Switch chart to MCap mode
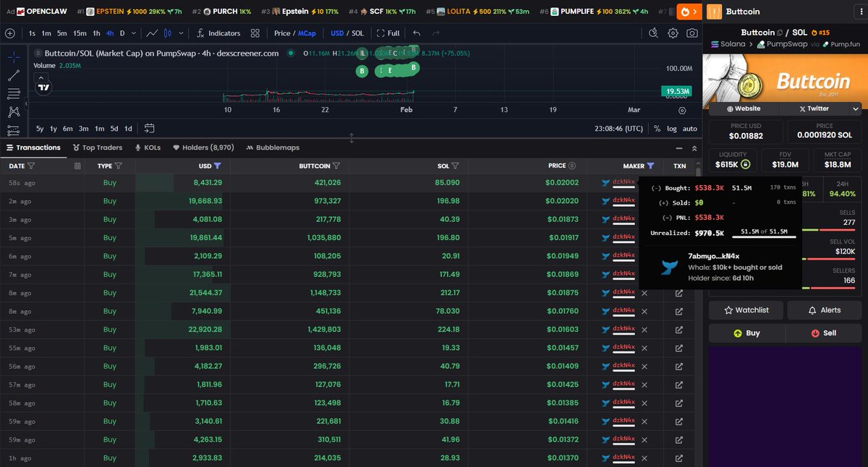This screenshot has height=467, width=868. pyautogui.click(x=307, y=33)
